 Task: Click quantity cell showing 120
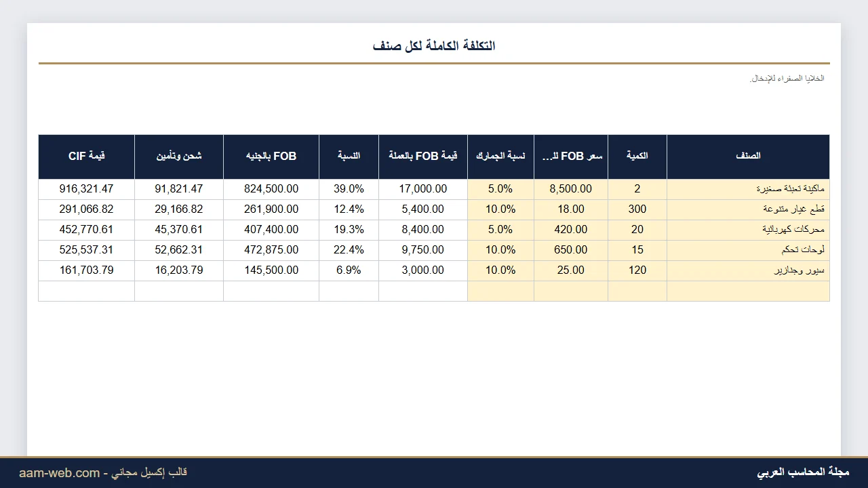point(637,270)
